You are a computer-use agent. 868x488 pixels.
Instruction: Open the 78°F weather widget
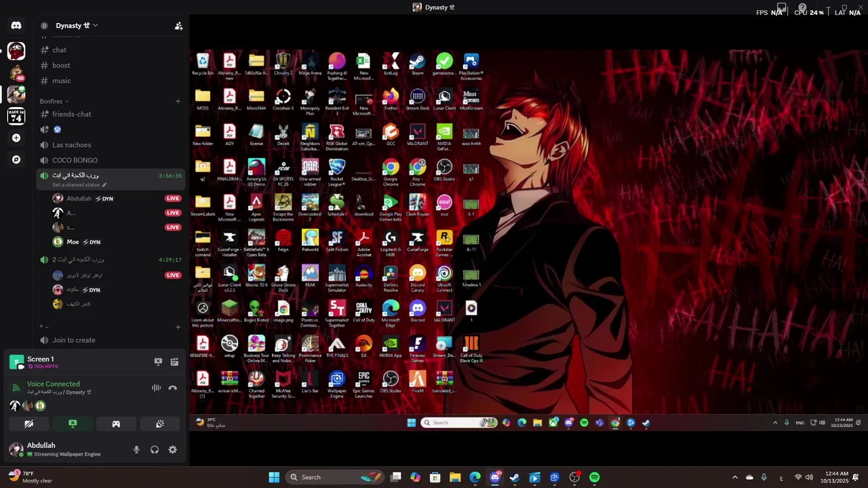pyautogui.click(x=31, y=477)
